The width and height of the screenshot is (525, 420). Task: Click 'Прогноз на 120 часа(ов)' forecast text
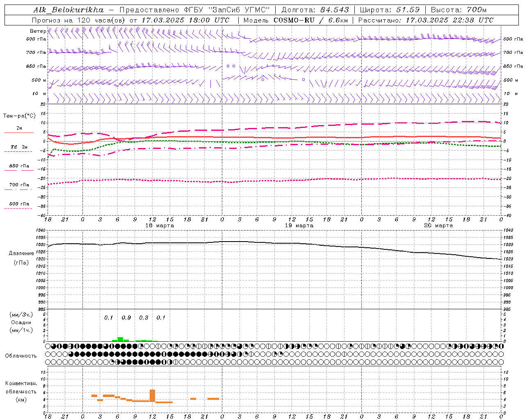point(79,20)
